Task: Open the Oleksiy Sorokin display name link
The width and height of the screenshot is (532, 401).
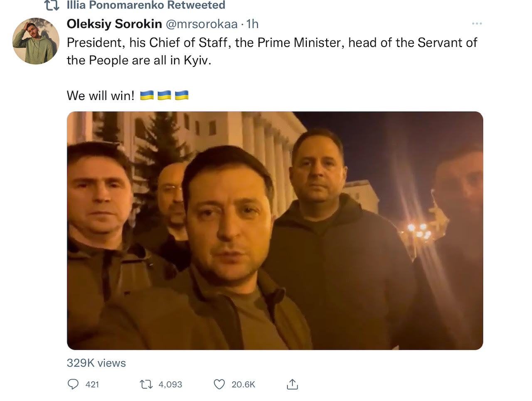Action: 114,24
